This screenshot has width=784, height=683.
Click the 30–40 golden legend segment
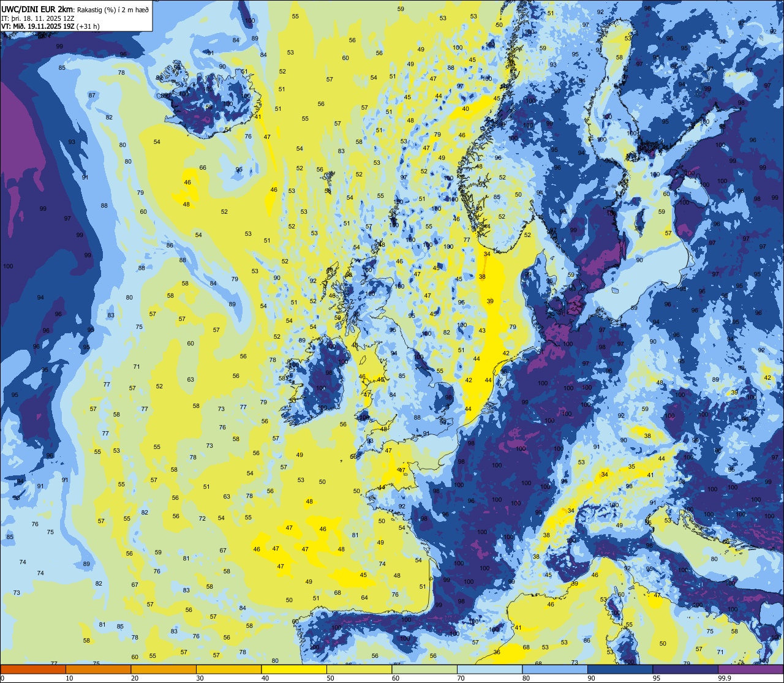[228, 669]
